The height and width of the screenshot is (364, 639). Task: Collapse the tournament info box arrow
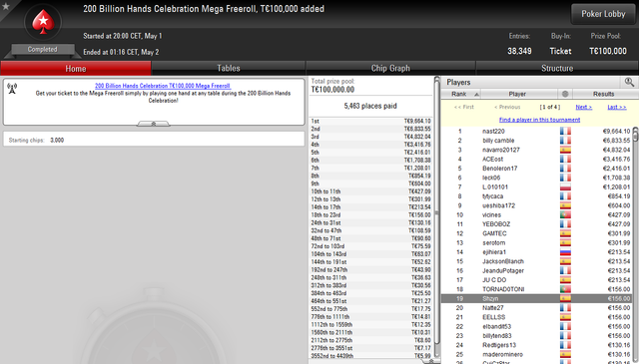pyautogui.click(x=153, y=124)
